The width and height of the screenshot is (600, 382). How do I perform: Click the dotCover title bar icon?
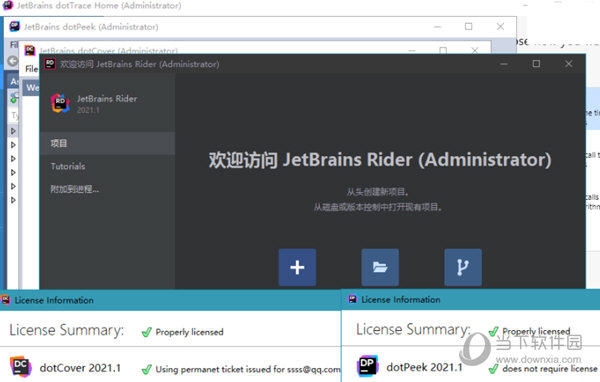(x=30, y=50)
